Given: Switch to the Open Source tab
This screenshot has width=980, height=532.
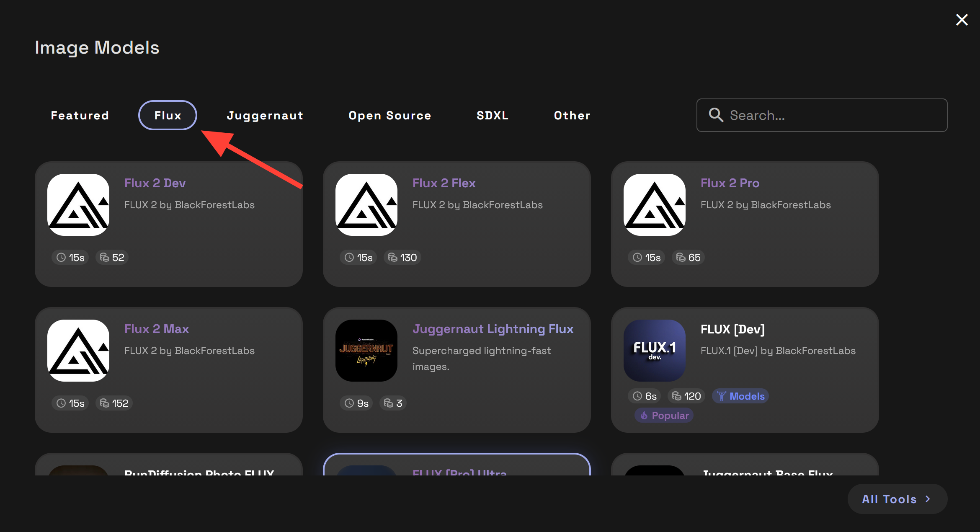Looking at the screenshot, I should pyautogui.click(x=389, y=115).
